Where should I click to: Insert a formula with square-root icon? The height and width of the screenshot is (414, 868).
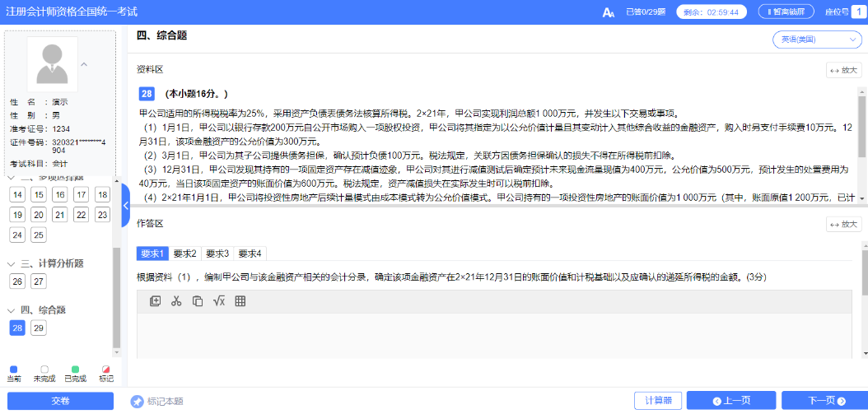(219, 301)
